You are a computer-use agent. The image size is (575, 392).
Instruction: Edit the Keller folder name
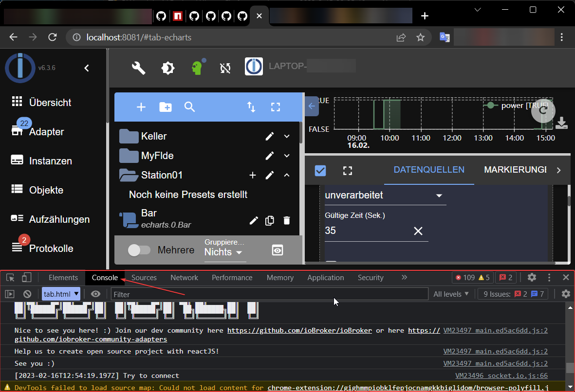270,136
